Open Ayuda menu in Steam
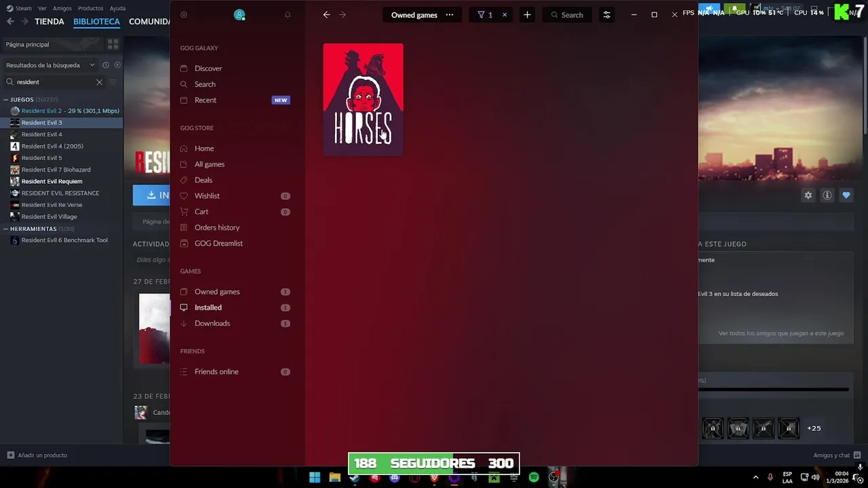This screenshot has width=868, height=488. coord(117,8)
